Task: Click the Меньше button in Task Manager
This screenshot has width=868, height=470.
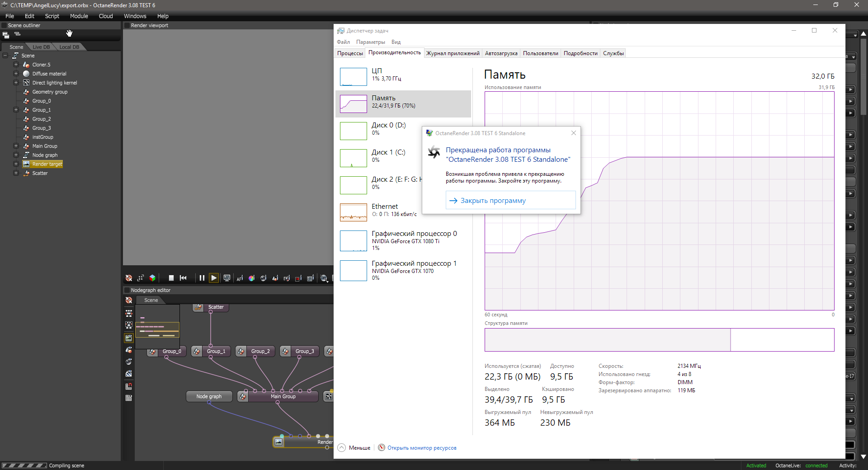Action: click(x=354, y=448)
